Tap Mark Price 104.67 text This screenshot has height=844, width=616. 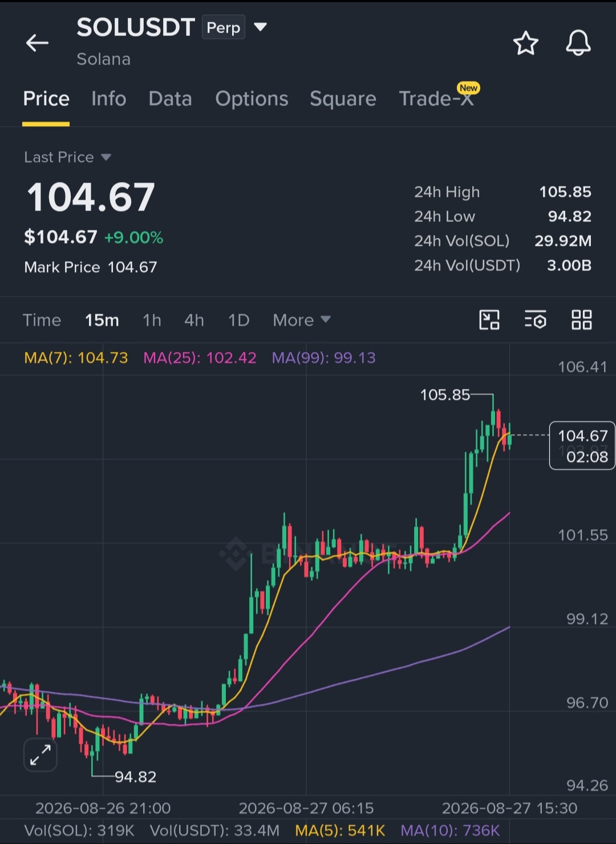(91, 267)
